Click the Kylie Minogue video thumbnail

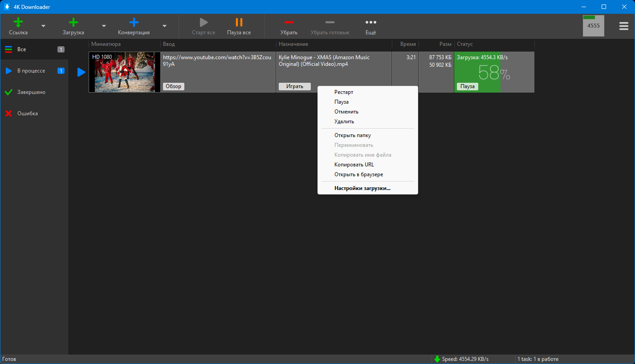(125, 72)
